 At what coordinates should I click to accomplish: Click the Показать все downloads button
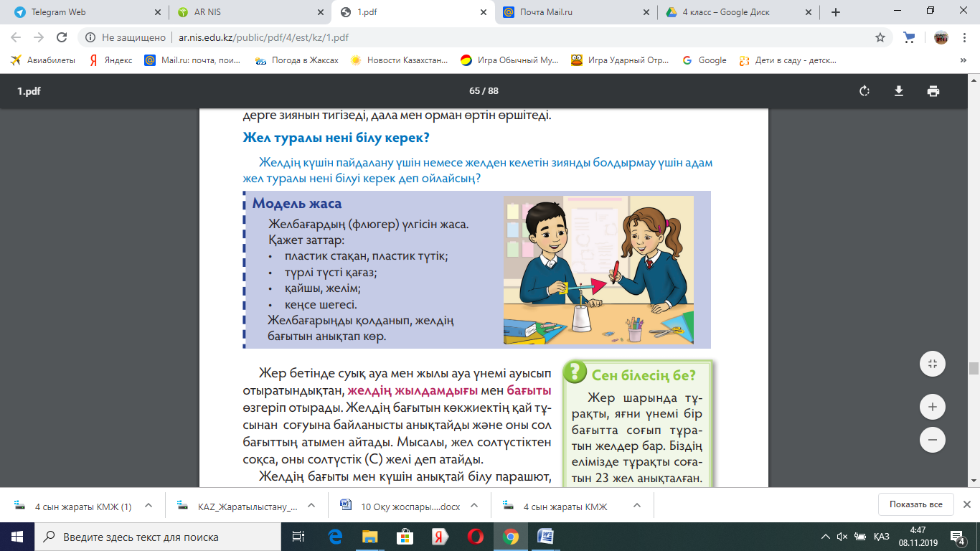[915, 504]
